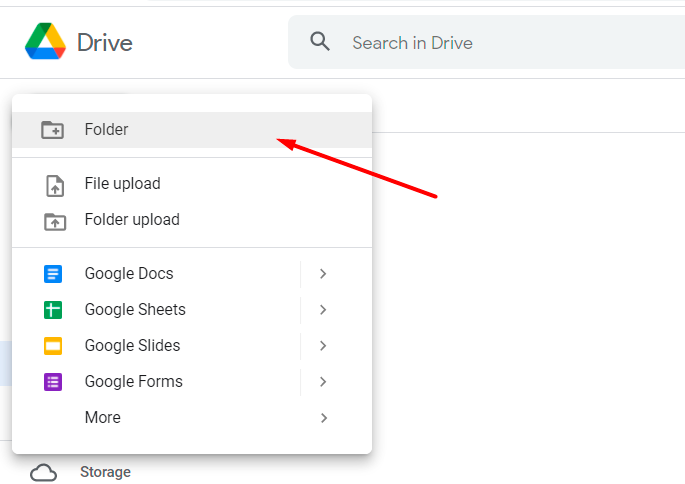685x484 pixels.
Task: Expand the More submenu arrow
Action: coord(323,418)
